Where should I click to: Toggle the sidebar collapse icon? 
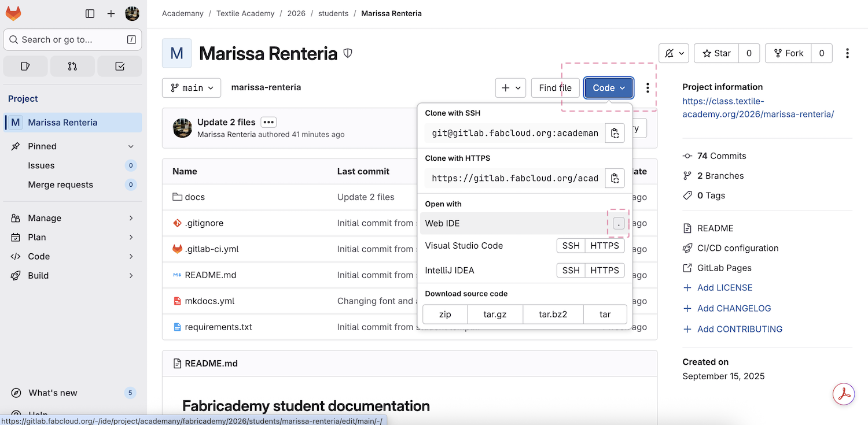(90, 13)
